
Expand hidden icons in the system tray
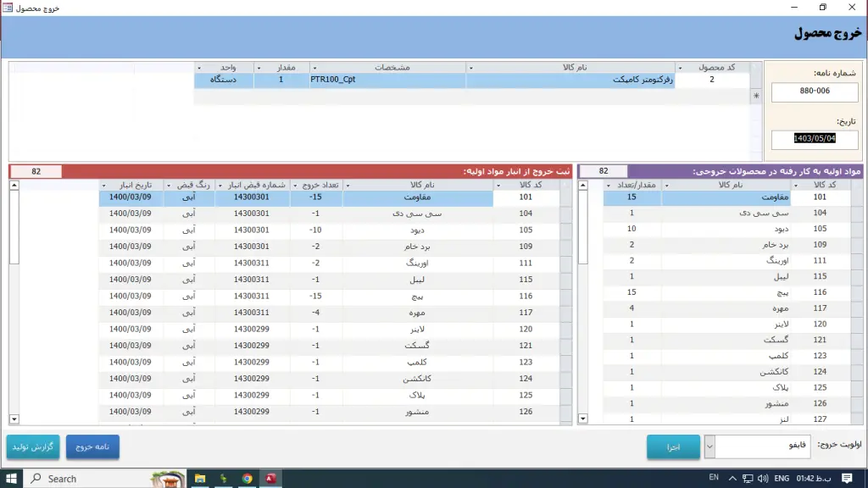tap(732, 478)
